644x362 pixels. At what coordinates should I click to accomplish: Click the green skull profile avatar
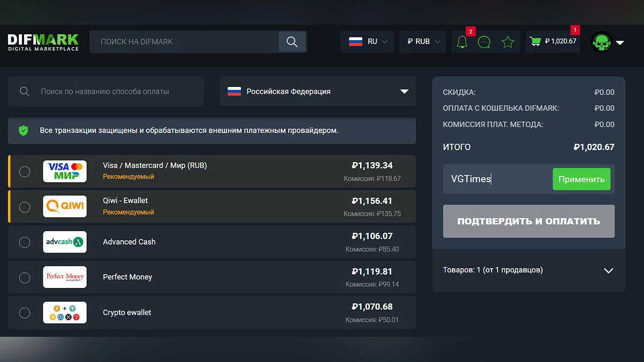click(x=602, y=42)
